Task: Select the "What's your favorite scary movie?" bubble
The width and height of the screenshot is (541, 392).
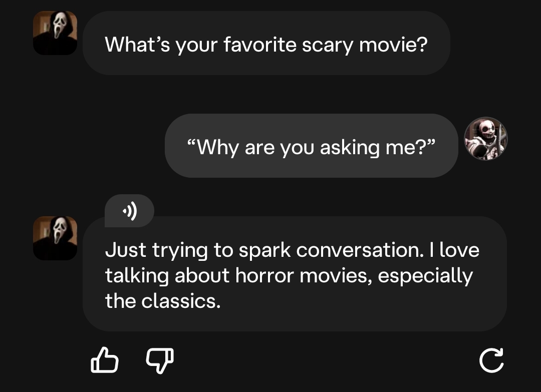Action: (x=266, y=43)
